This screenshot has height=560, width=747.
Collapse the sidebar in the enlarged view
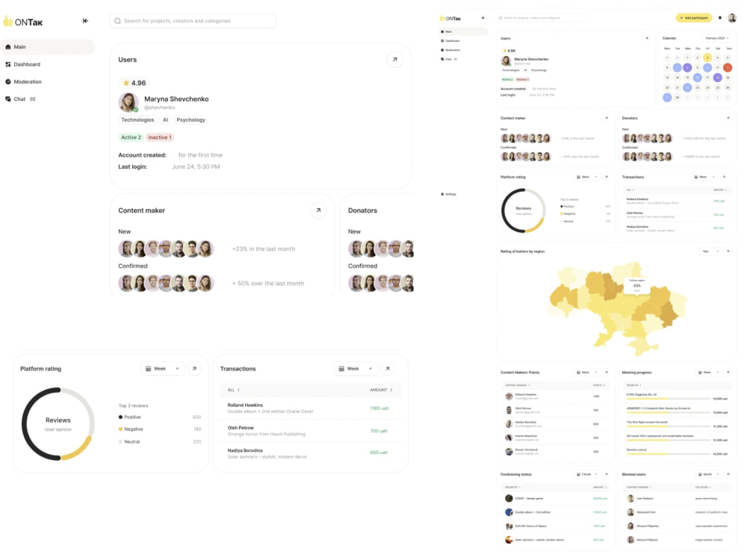point(85,20)
